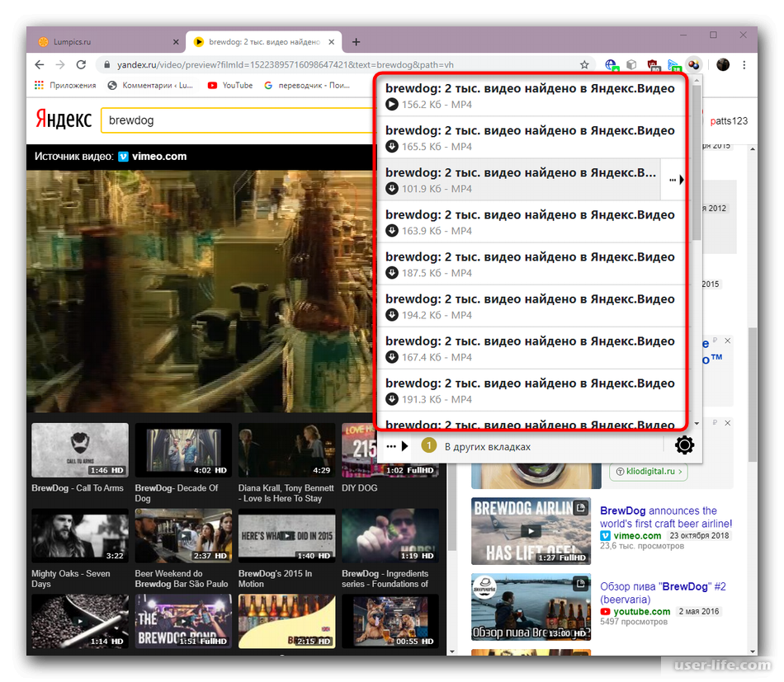
Task: Click the scrollbar of the download list
Action: pos(697,165)
